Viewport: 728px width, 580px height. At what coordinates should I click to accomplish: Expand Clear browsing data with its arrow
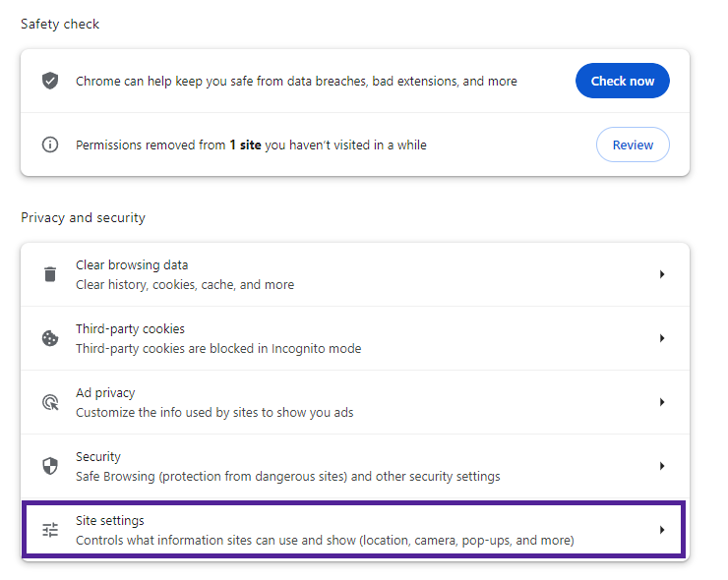662,274
